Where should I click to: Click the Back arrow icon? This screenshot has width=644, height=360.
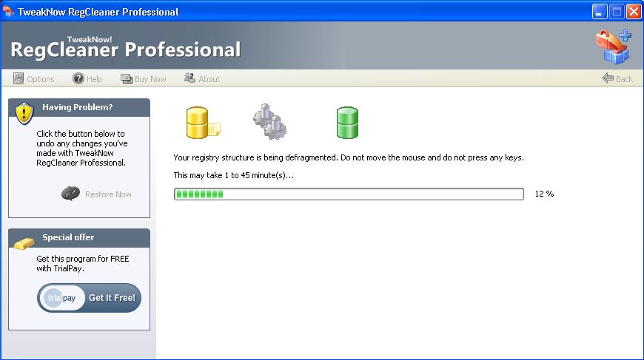pos(608,78)
